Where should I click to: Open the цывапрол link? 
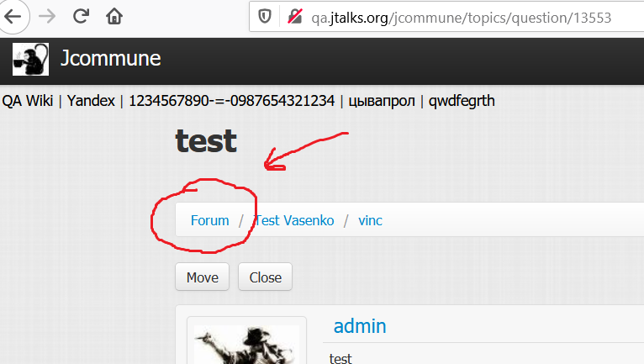(x=382, y=101)
